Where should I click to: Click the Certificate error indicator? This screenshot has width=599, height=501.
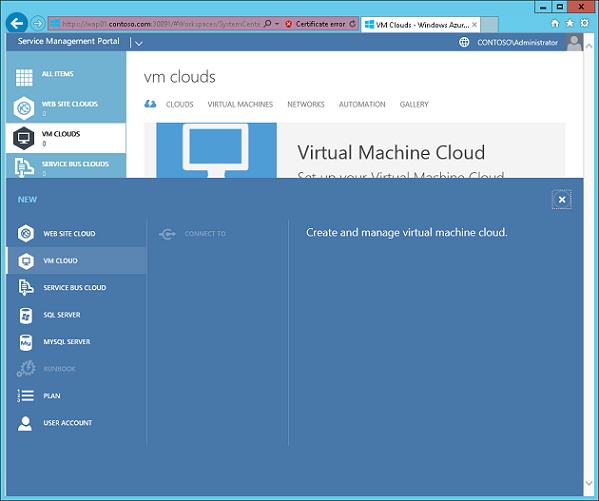pos(316,24)
